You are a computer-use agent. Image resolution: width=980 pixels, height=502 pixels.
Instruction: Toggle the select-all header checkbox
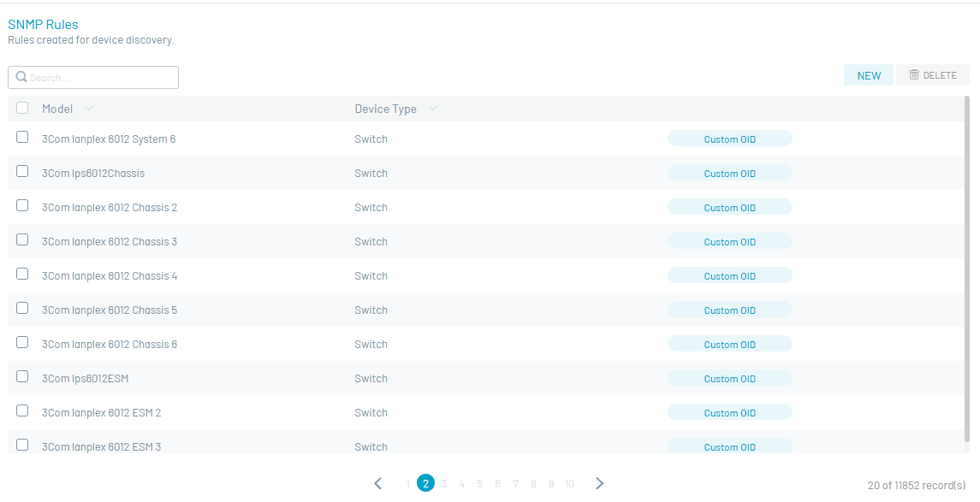pyautogui.click(x=22, y=108)
